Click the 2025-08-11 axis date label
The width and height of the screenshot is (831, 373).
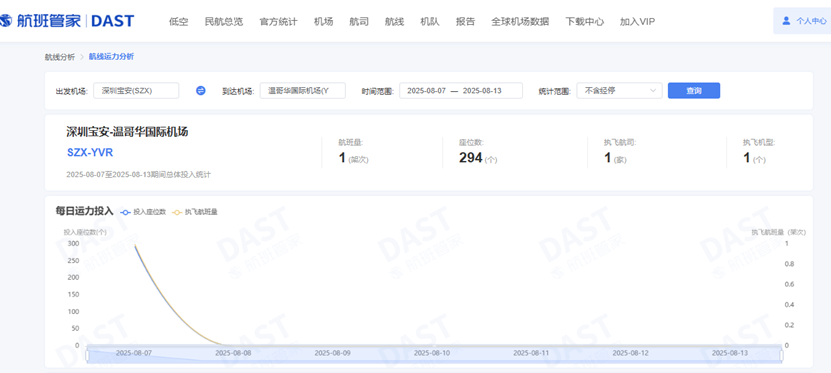point(532,352)
